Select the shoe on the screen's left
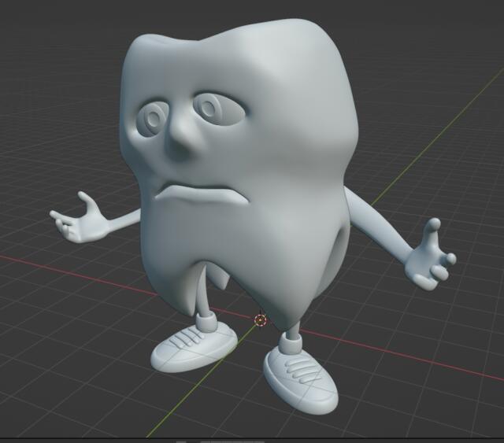The width and height of the screenshot is (504, 443). 191,347
